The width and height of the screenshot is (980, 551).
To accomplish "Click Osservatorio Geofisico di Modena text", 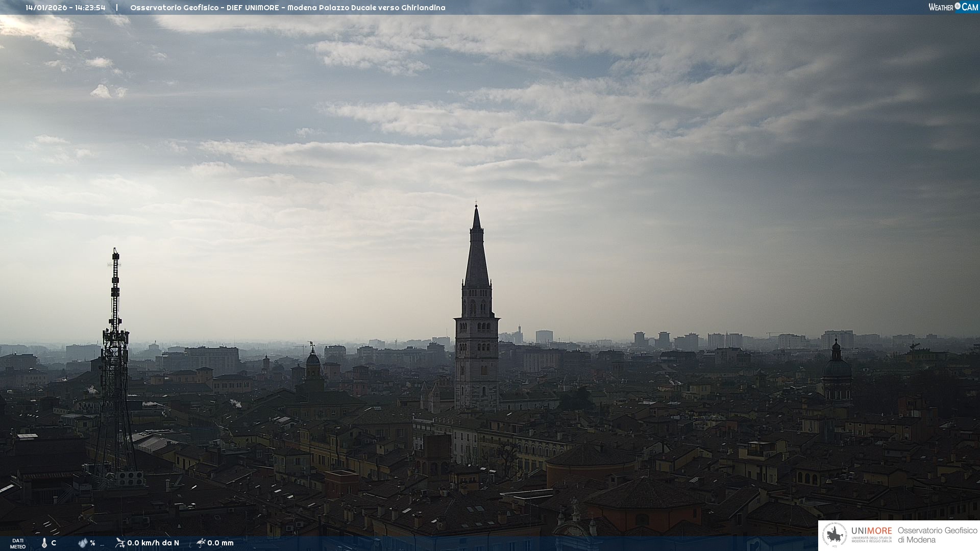I will tap(937, 535).
